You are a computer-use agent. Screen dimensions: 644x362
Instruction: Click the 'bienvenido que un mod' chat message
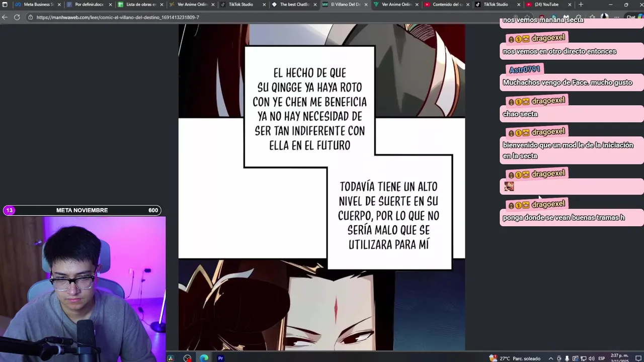click(x=568, y=150)
